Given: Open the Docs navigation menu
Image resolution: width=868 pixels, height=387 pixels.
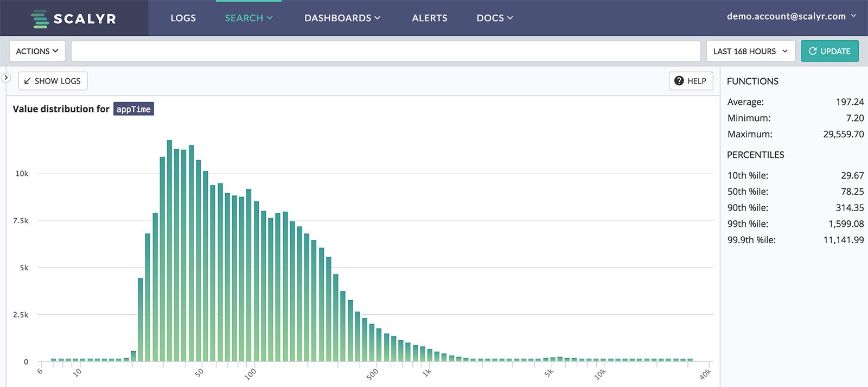Looking at the screenshot, I should [494, 18].
